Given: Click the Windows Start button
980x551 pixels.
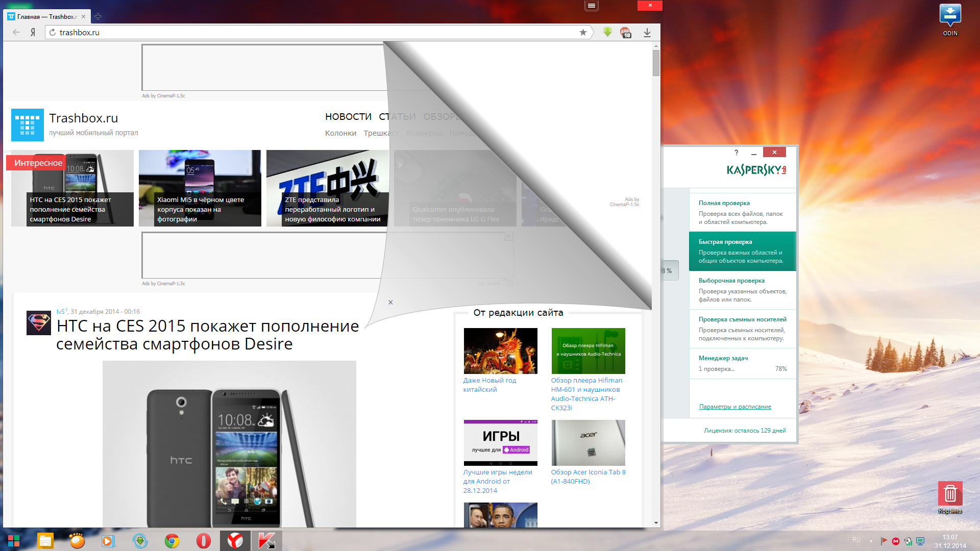Looking at the screenshot, I should [x=14, y=541].
